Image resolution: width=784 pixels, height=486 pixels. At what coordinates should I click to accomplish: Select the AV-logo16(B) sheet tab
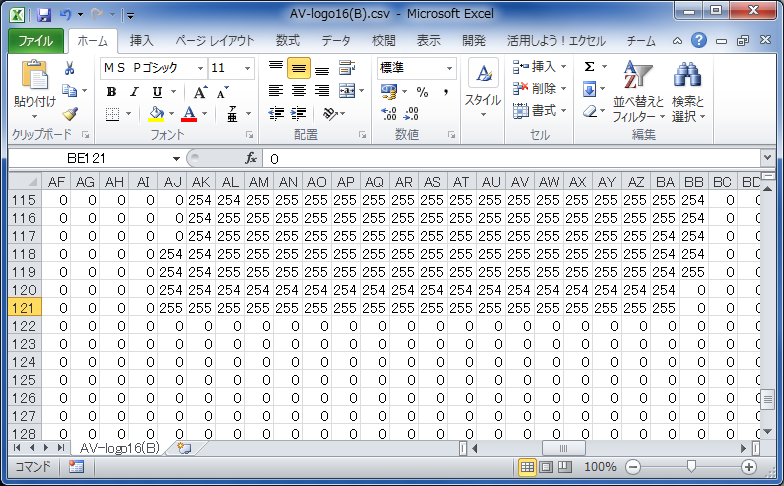(x=120, y=448)
